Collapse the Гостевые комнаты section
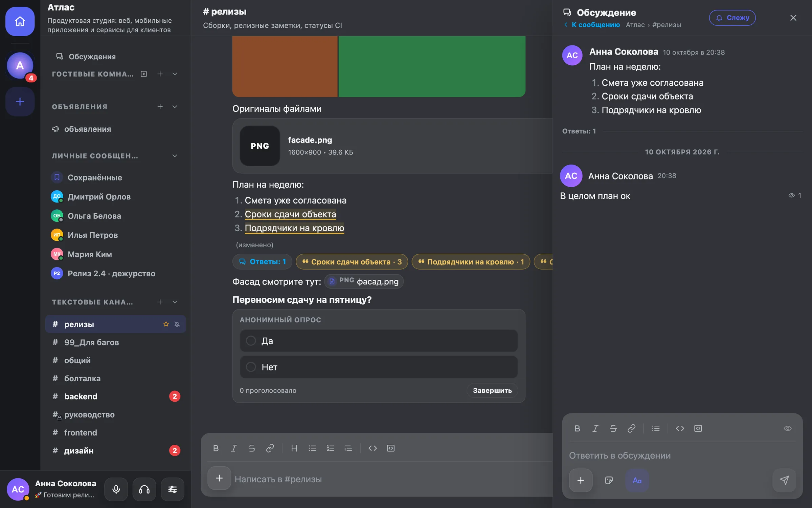Screen dimensions: 812x508 pyautogui.click(x=175, y=74)
